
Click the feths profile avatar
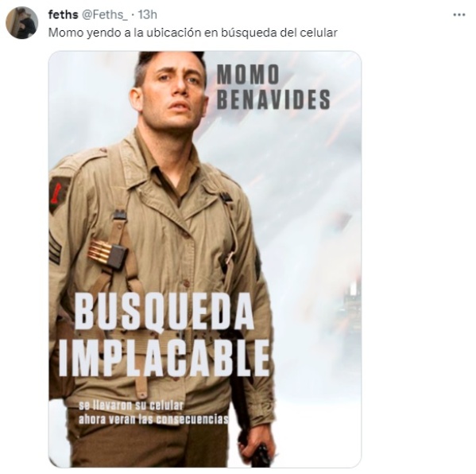pos(22,23)
